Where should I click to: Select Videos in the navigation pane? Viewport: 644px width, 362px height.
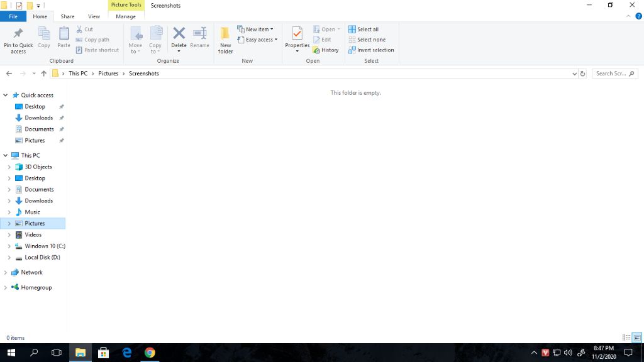click(x=33, y=235)
